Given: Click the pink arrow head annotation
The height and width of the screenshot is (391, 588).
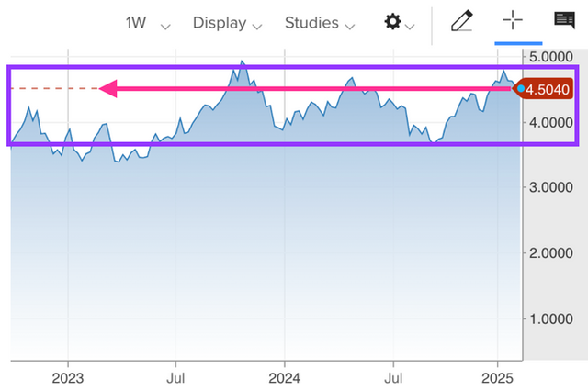Looking at the screenshot, I should click(x=108, y=89).
